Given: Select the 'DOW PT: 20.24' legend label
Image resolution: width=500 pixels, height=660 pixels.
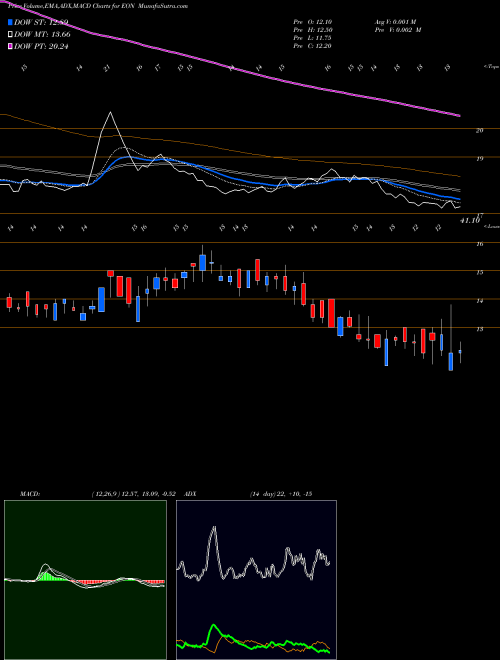Looking at the screenshot, I should pyautogui.click(x=41, y=46).
